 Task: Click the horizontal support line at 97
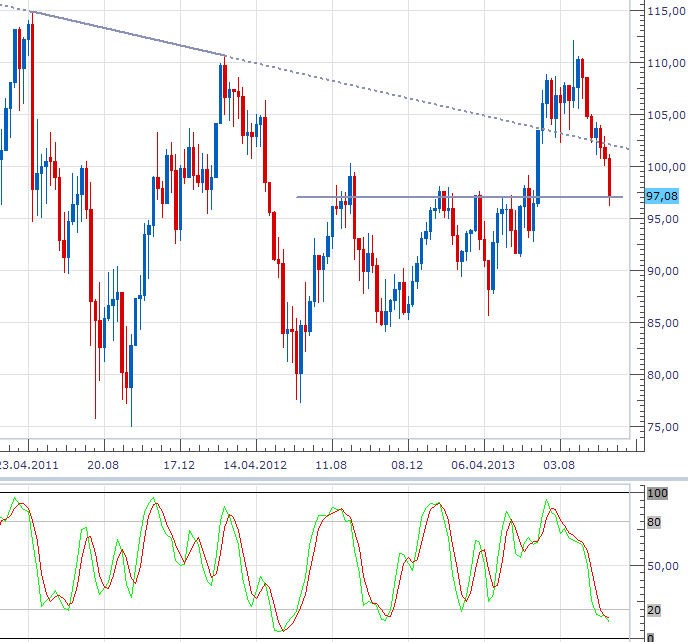[459, 197]
